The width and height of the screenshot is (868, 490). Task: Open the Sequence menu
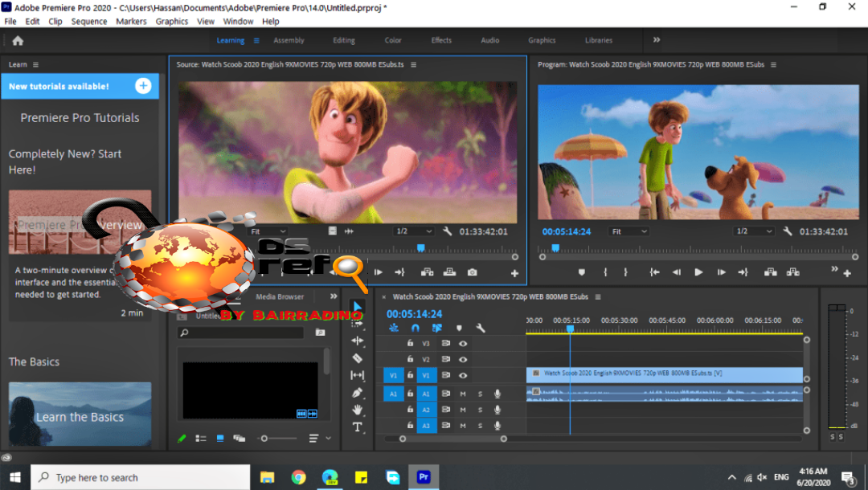(89, 22)
